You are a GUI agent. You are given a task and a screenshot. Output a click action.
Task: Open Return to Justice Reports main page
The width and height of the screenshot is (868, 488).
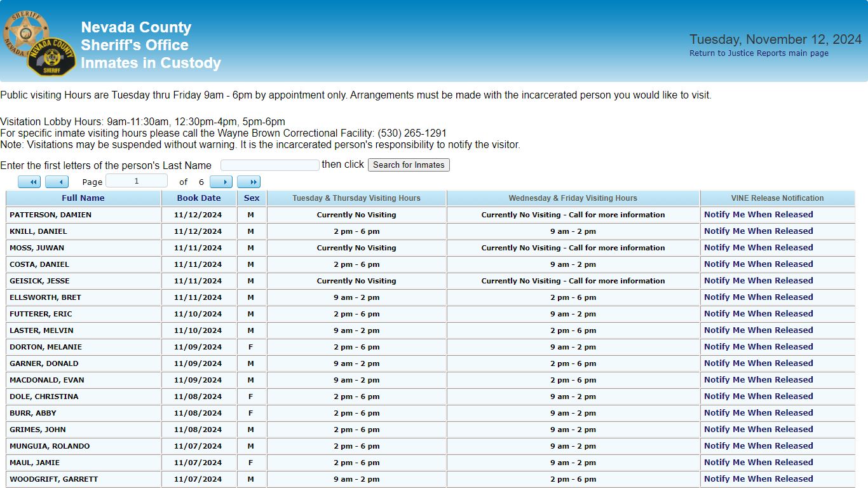pos(759,53)
